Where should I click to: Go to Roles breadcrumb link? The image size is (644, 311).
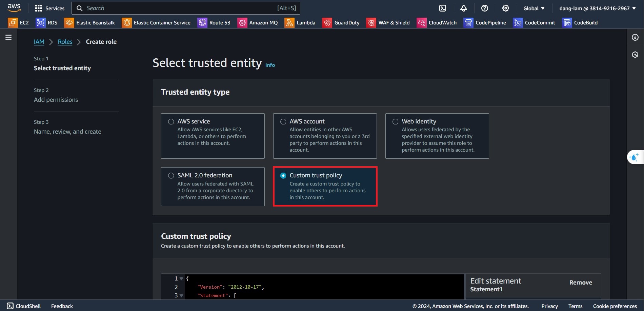[65, 42]
